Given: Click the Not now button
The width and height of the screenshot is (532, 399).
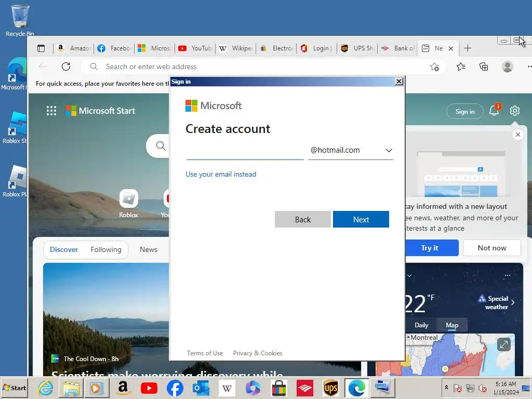Looking at the screenshot, I should coord(492,248).
